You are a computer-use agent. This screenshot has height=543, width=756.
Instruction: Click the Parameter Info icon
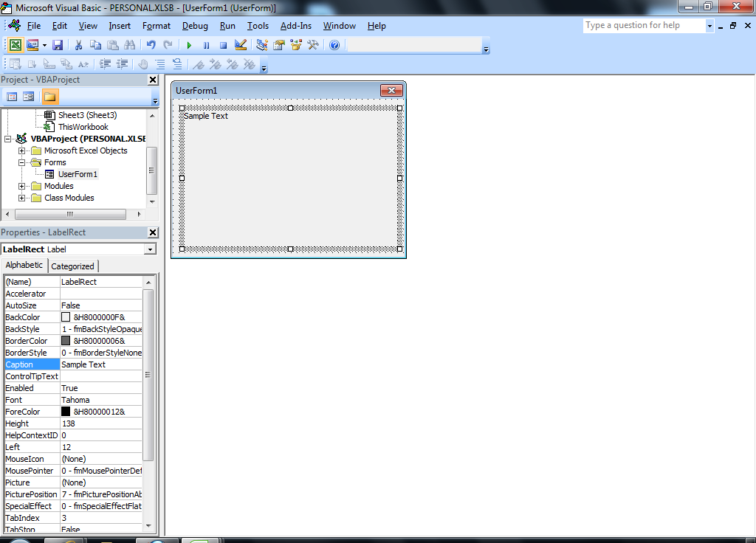pyautogui.click(x=66, y=63)
